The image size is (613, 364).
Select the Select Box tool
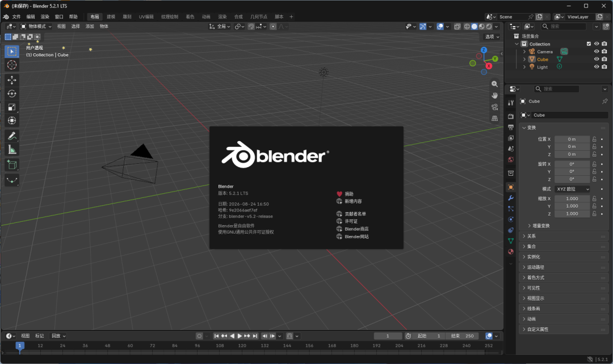(12, 52)
